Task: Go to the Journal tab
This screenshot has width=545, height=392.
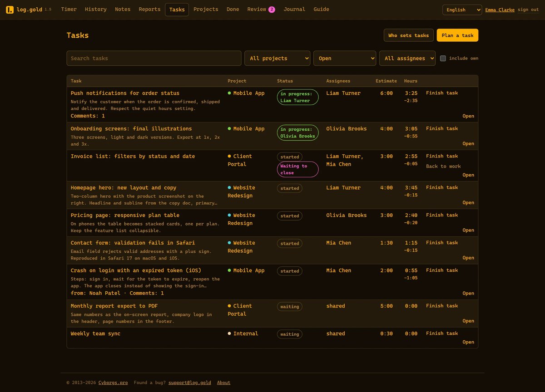Action: [294, 9]
